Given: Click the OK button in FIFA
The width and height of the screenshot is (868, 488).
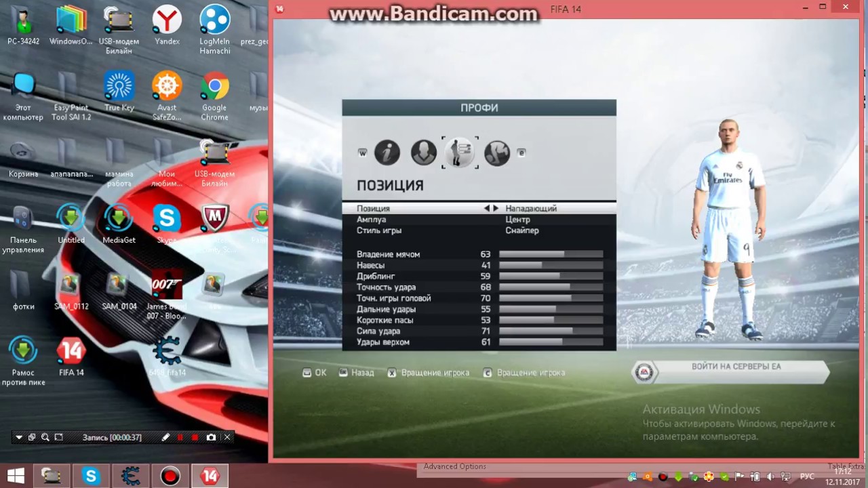Looking at the screenshot, I should [315, 373].
